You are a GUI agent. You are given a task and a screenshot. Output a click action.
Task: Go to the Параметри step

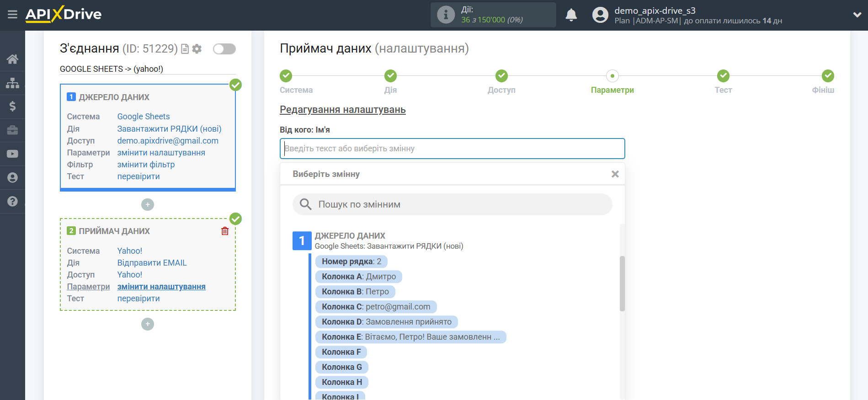pos(612,75)
